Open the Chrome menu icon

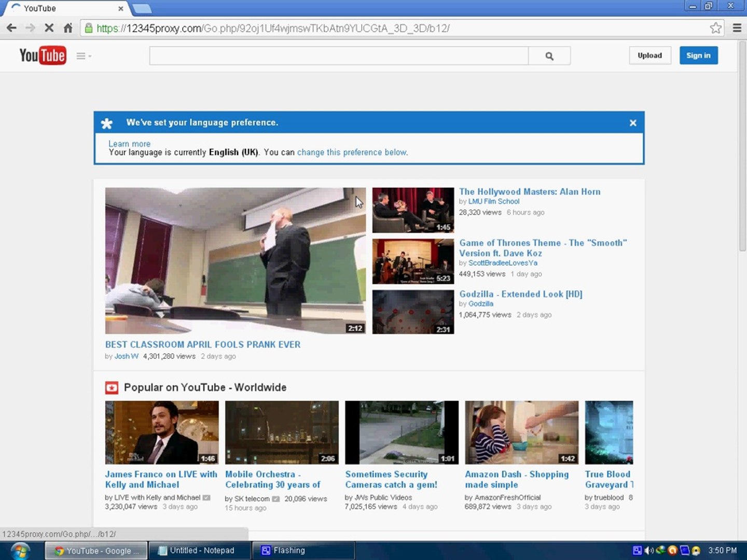pyautogui.click(x=737, y=28)
